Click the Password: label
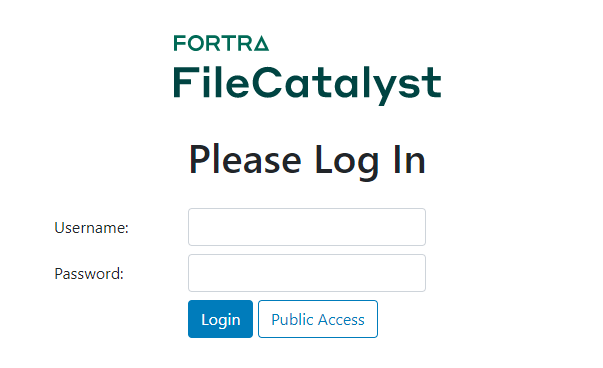This screenshot has height=368, width=603. 89,274
